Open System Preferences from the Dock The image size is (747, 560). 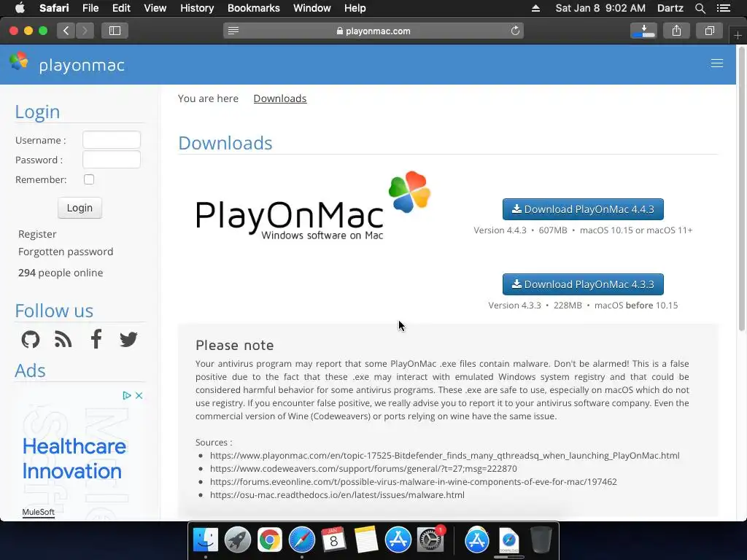pyautogui.click(x=430, y=540)
